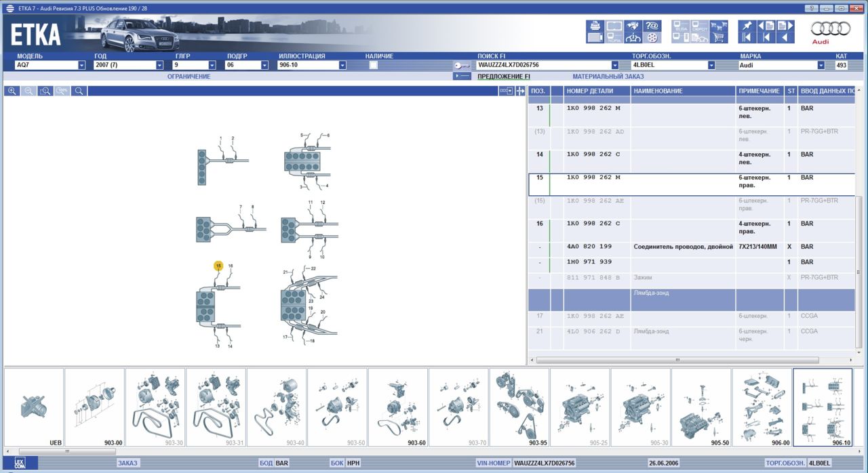
Task: Open the ГОД 2007 (7) dropdown
Action: (x=159, y=66)
